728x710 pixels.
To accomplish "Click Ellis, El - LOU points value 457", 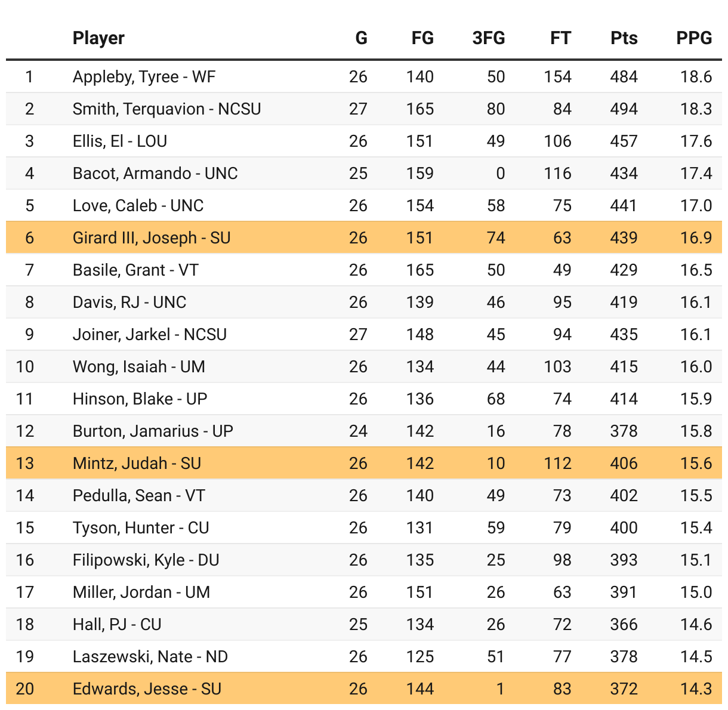I will pos(624,141).
